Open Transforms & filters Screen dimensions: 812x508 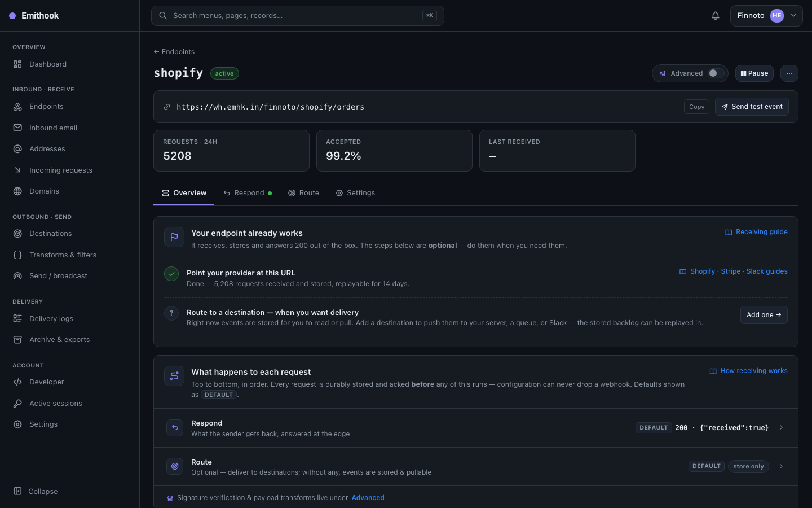tap(70, 255)
